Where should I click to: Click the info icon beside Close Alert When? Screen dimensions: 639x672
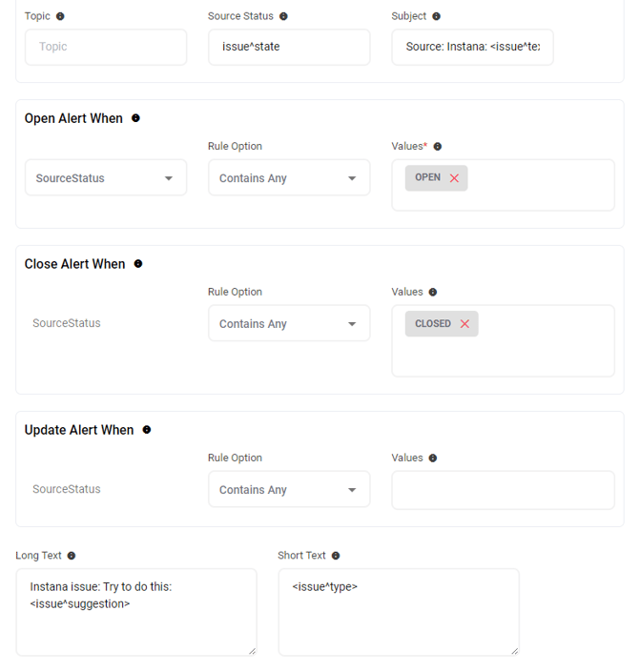[138, 264]
